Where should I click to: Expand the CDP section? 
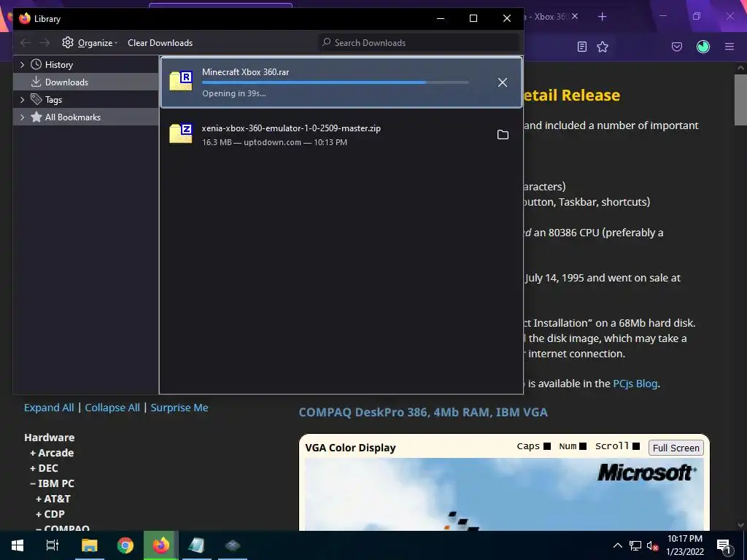pos(50,514)
